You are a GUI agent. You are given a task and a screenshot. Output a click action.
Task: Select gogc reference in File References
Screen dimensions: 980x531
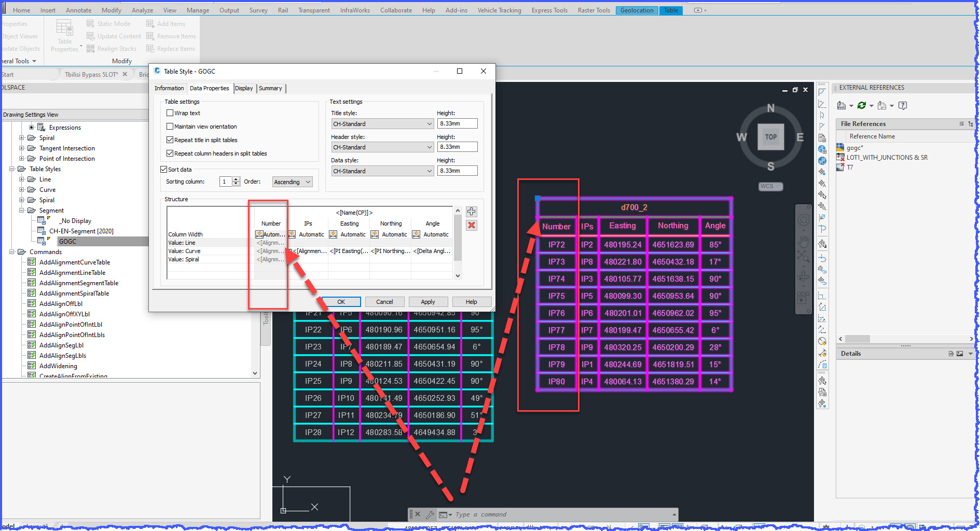click(x=854, y=148)
